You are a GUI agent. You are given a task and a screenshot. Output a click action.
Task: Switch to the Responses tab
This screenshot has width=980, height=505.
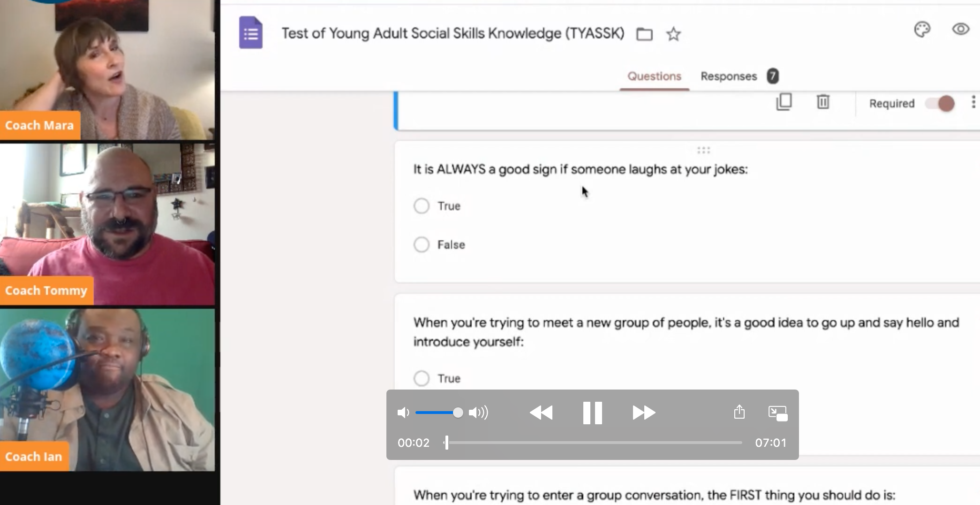pos(728,76)
